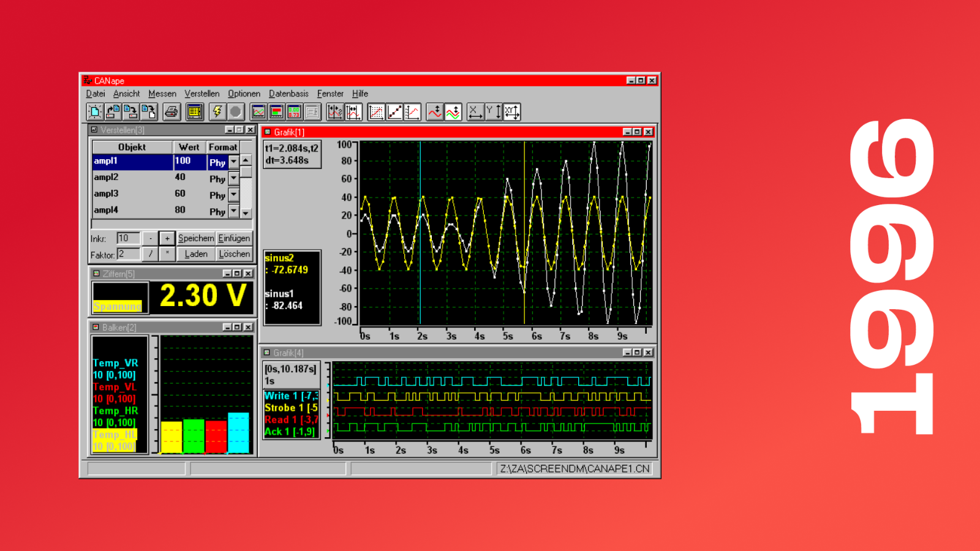Click the export-to-file documents icon
This screenshot has height=551, width=980.
pyautogui.click(x=149, y=111)
